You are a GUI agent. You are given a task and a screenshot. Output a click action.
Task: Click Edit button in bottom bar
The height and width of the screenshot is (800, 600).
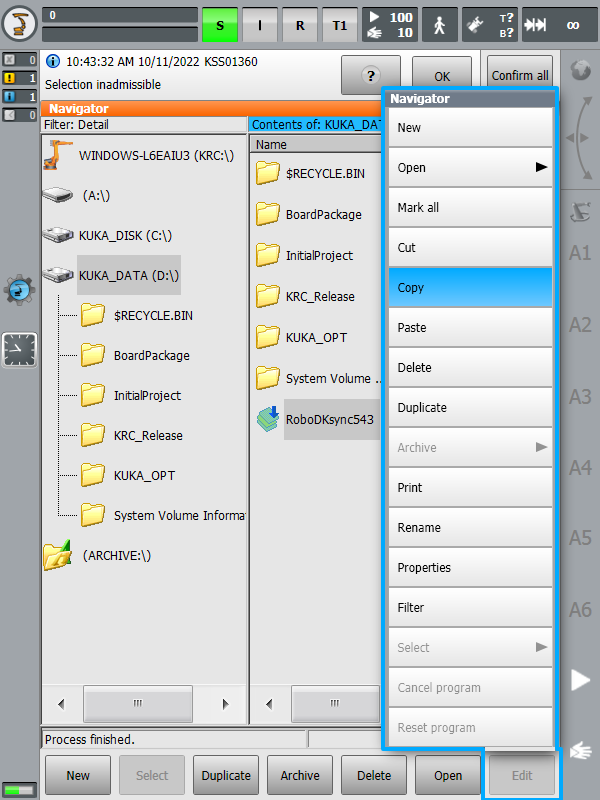point(522,776)
